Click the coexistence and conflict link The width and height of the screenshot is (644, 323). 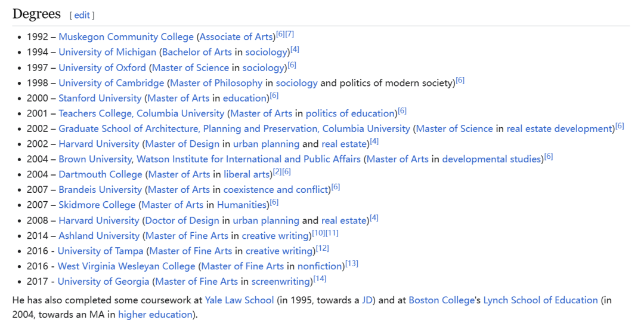[x=275, y=190]
